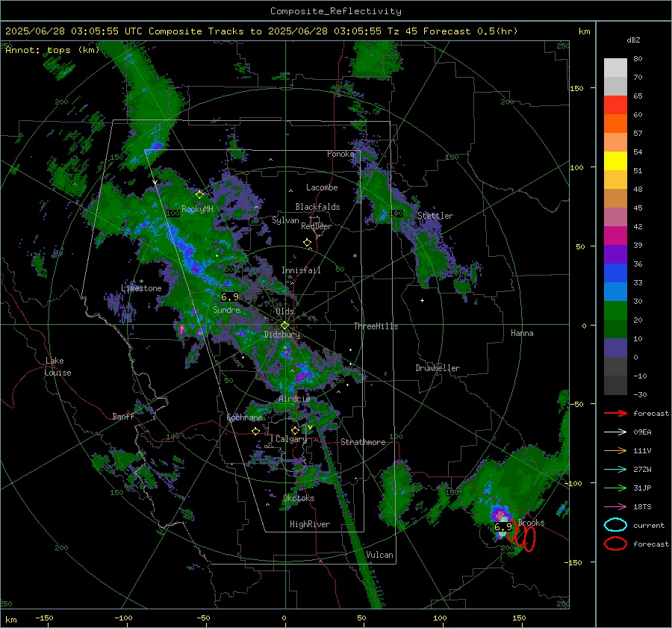Pick the light gray 80 dBZ swatch

coord(615,68)
